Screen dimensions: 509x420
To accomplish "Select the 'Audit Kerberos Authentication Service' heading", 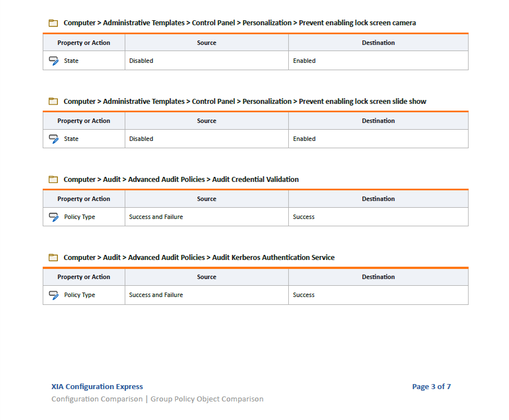I will [199, 258].
